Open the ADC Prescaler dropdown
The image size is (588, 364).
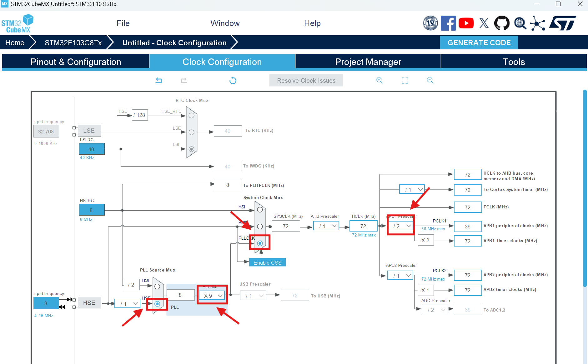point(435,310)
